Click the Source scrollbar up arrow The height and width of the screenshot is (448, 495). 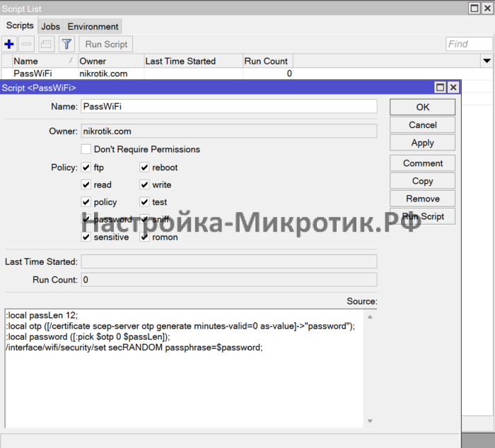point(370,317)
